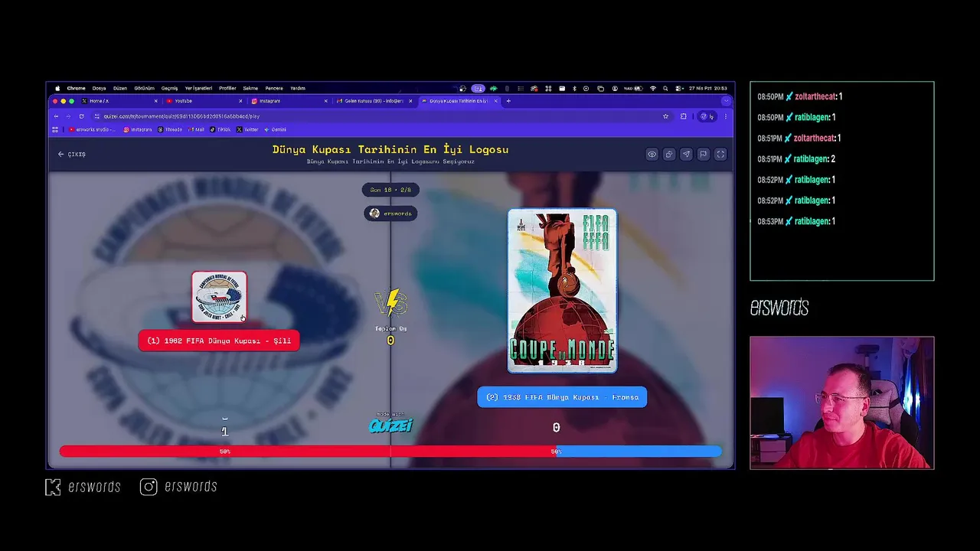Open the Profiller menu
The width and height of the screenshot is (980, 551).
[x=227, y=88]
